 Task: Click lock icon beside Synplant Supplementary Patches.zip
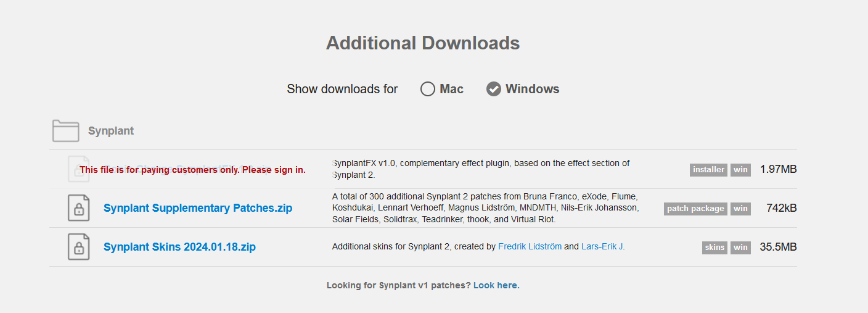click(79, 208)
